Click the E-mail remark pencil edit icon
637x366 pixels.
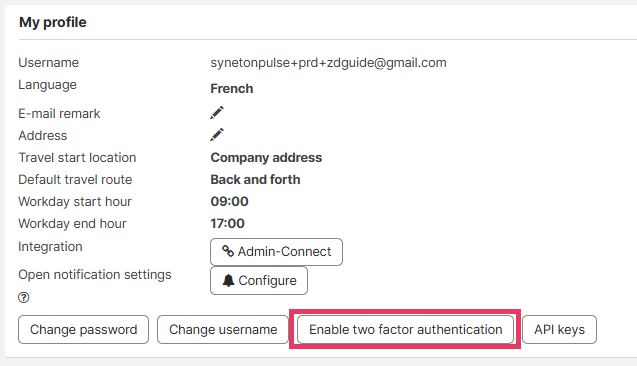[x=217, y=113]
